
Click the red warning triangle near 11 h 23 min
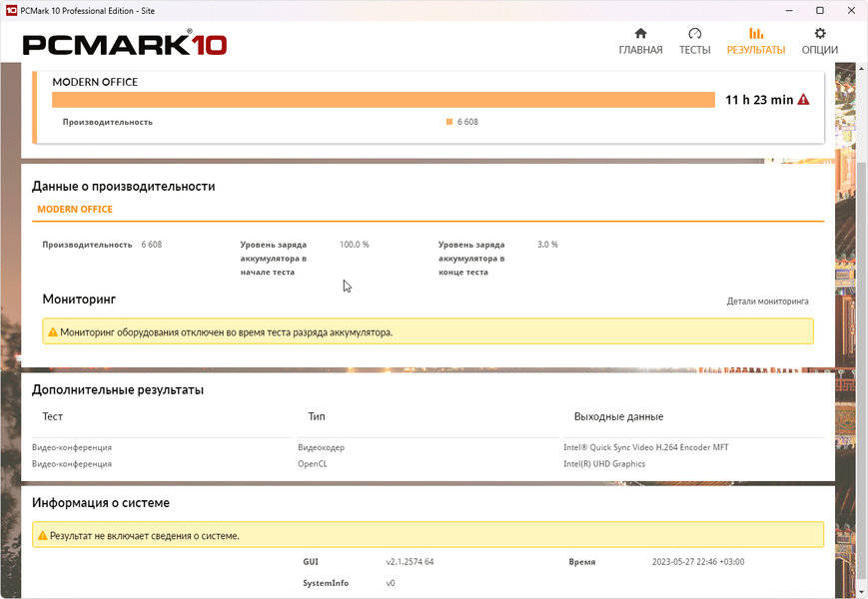pos(803,100)
